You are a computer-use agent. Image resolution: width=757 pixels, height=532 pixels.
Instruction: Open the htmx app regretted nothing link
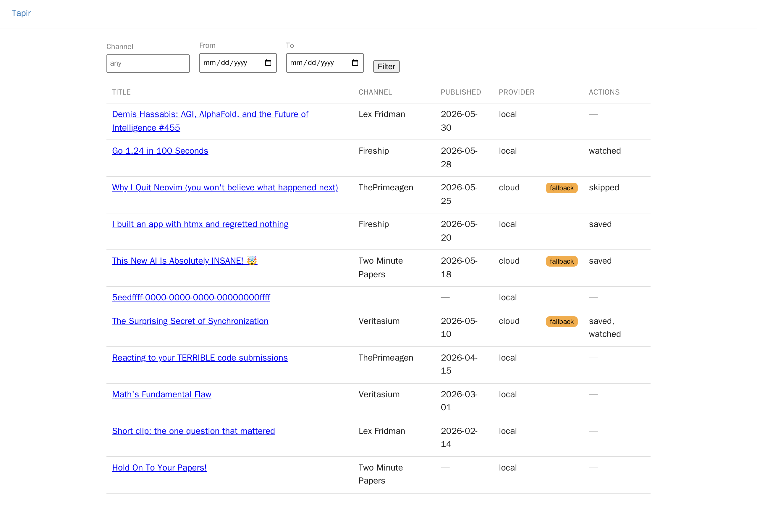pyautogui.click(x=200, y=224)
